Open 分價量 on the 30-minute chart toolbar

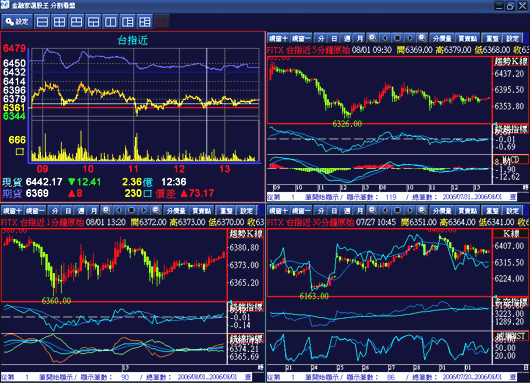442,211
